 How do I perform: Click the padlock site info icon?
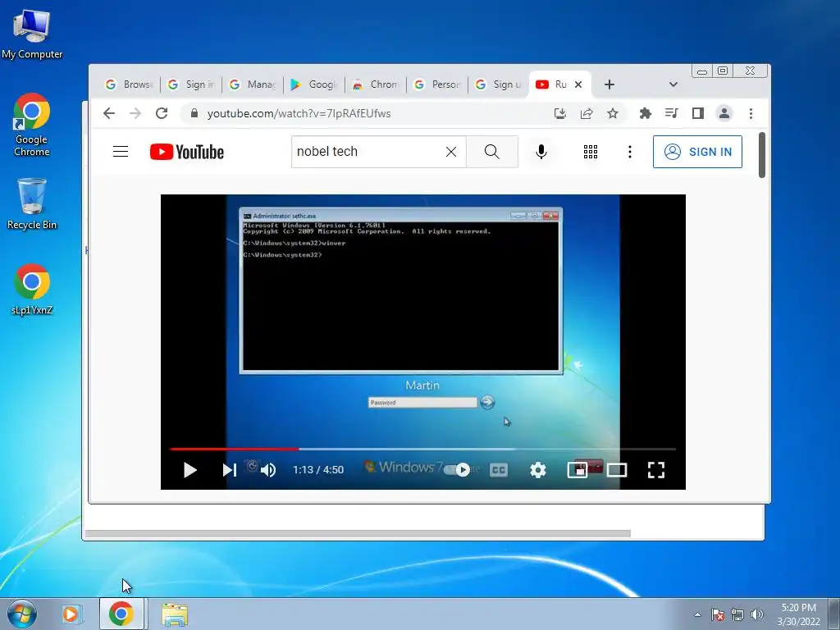tap(194, 113)
